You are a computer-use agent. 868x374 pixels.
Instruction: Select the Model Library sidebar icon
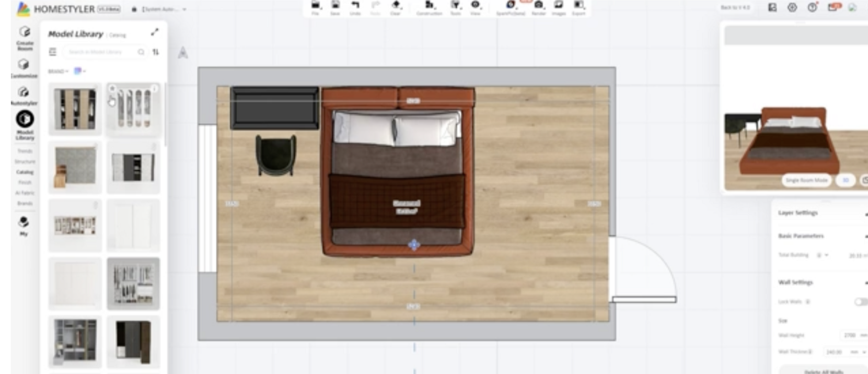pyautogui.click(x=25, y=124)
